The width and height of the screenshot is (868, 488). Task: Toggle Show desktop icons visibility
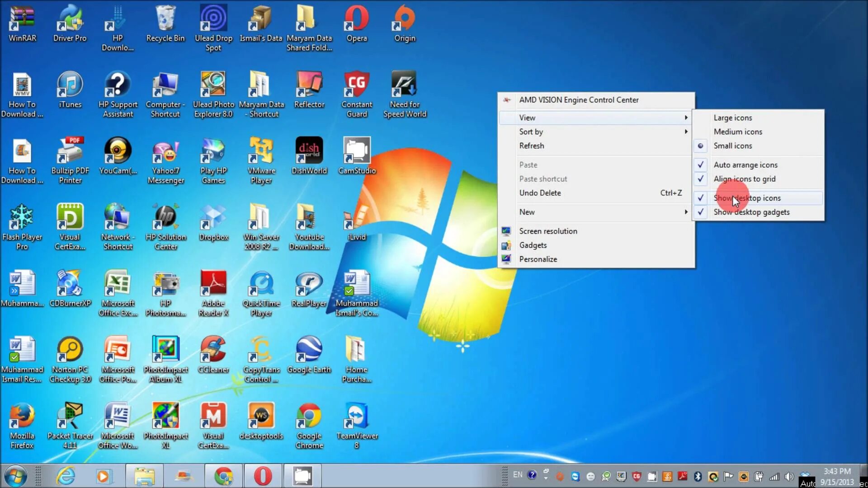747,197
